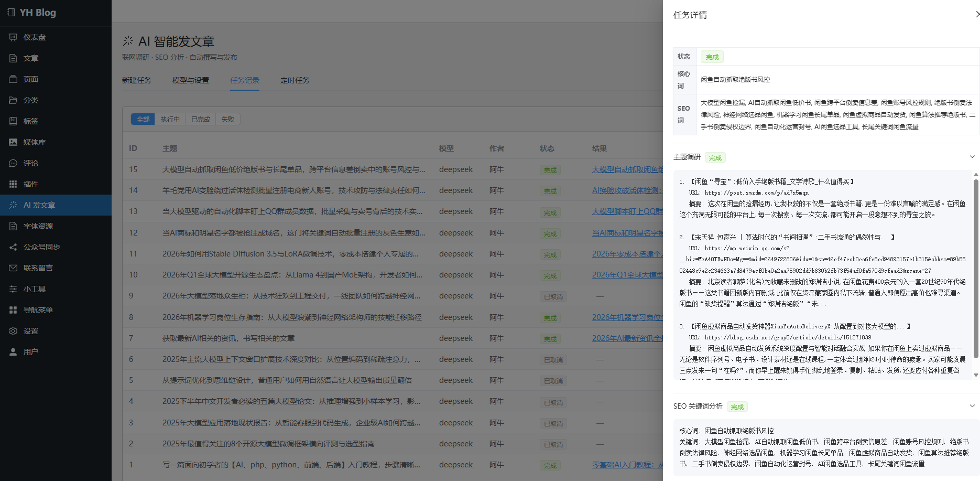Click the 公众号同步 share icon
Image resolution: width=980 pixels, height=481 pixels.
click(13, 247)
